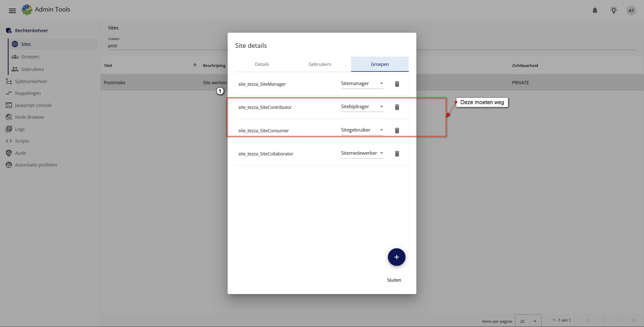Expand the Sitemedewerker role dropdown
The image size is (644, 327).
point(362,153)
